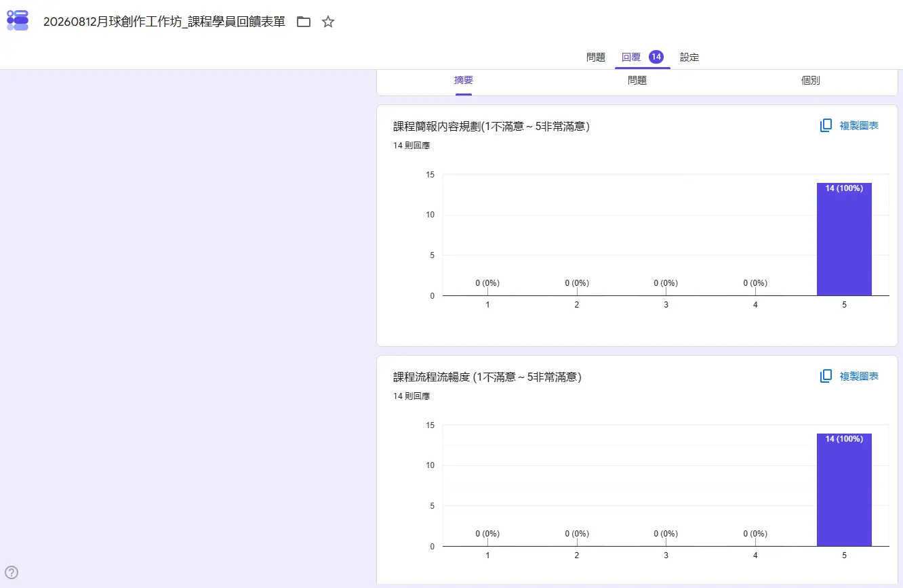Select the 摘要 summary sub-tab
Screen dimensions: 903x588
coord(464,81)
